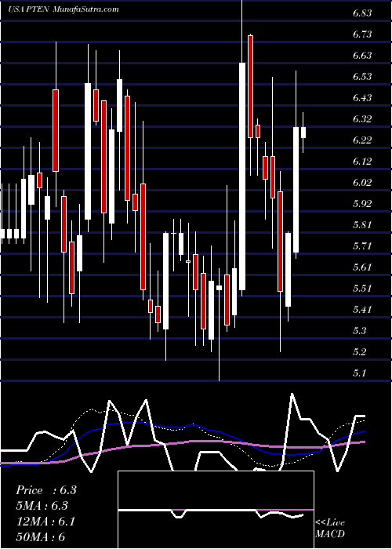The width and height of the screenshot is (392, 549).
Task: Select the 5.2 price axis label
Action: click(360, 352)
